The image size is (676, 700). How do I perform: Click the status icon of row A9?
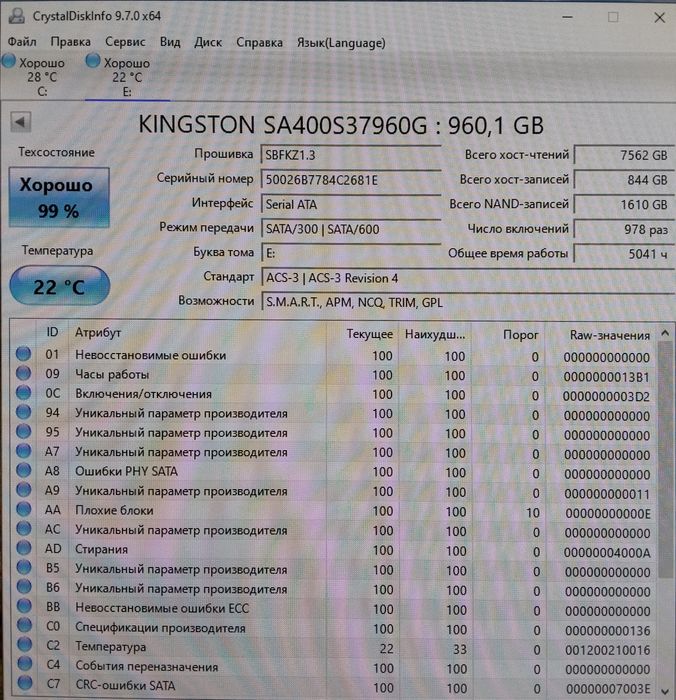24,489
